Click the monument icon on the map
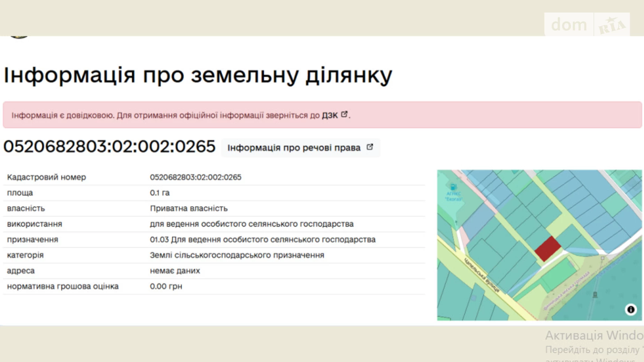The image size is (644, 362). pos(595,295)
